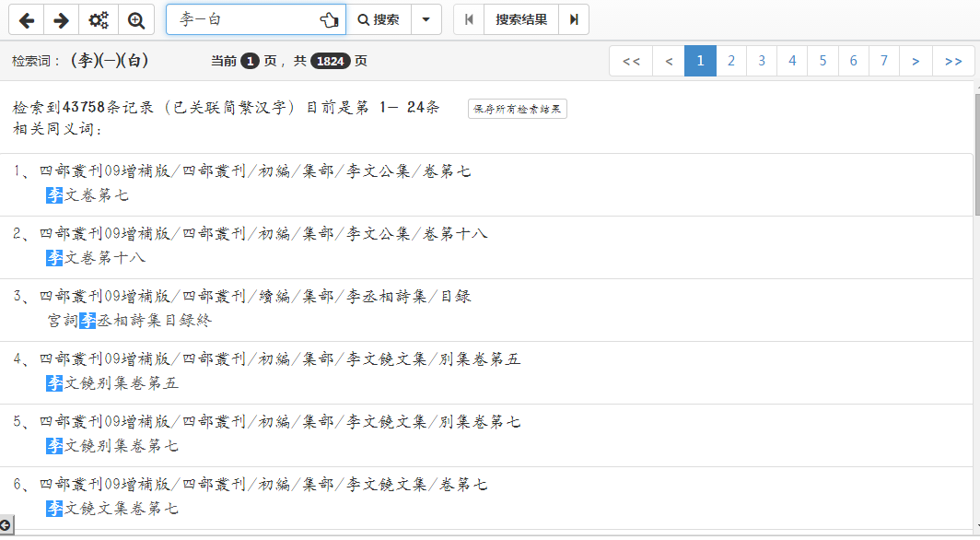Click the single > next page button
The height and width of the screenshot is (540, 980).
[x=916, y=61]
